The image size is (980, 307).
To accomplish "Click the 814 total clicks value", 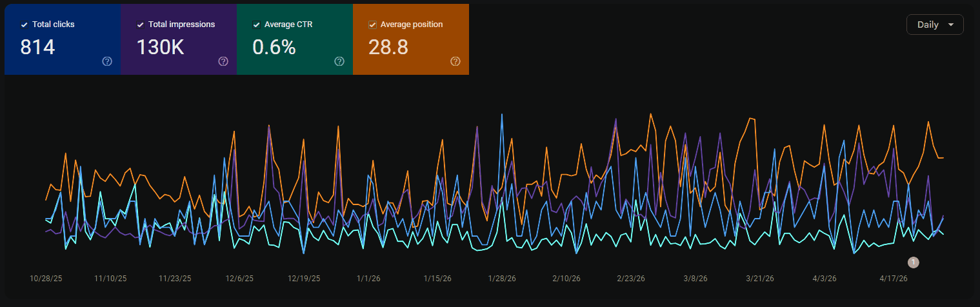I will 37,47.
